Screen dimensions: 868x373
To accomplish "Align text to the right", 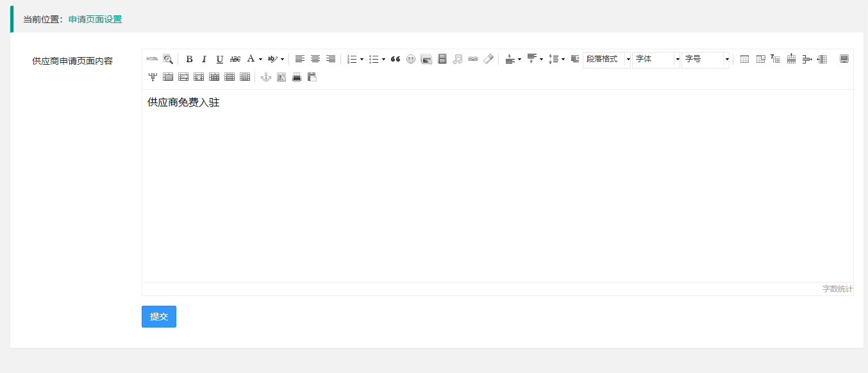I will coord(330,59).
